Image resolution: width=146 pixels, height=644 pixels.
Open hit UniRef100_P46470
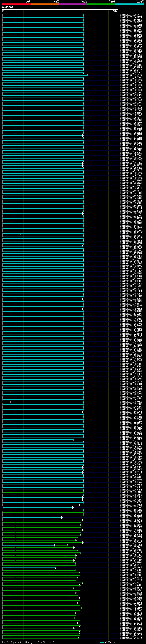pyautogui.click(x=131, y=75)
